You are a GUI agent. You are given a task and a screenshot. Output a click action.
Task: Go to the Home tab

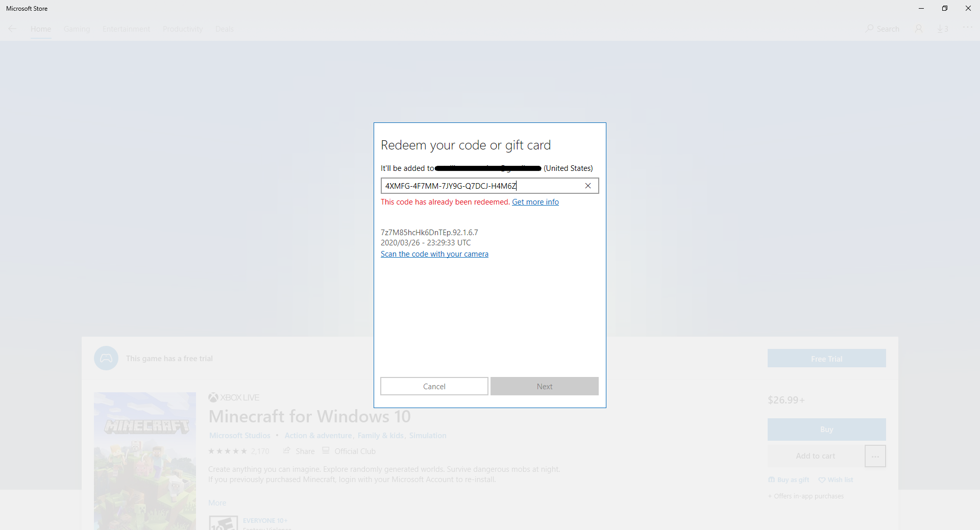click(41, 29)
